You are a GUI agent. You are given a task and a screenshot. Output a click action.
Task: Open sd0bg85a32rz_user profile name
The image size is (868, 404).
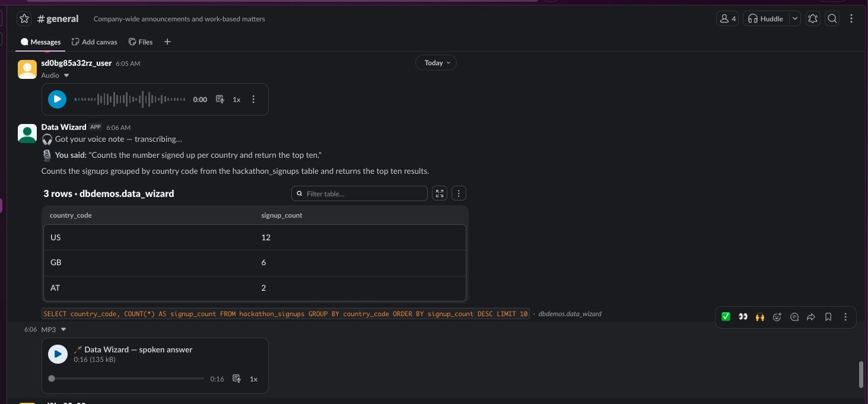(77, 63)
